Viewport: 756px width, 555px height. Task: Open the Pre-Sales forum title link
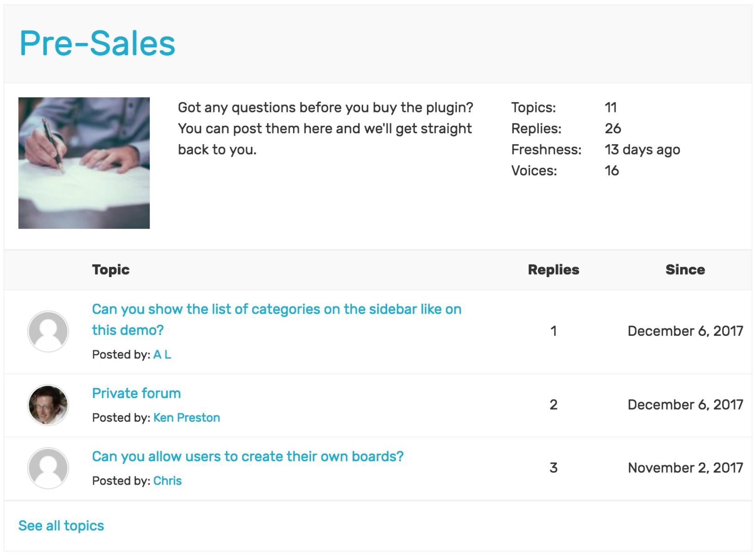click(97, 43)
